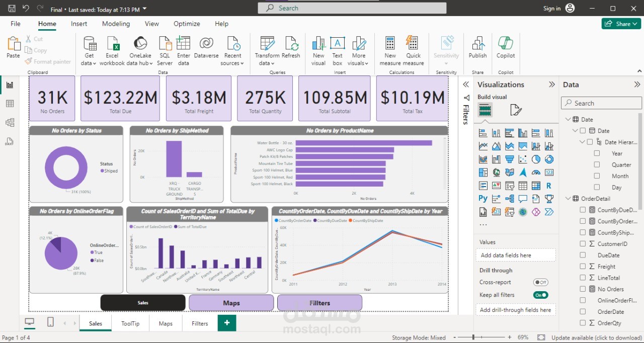Image resolution: width=644 pixels, height=343 pixels.
Task: Open the Get data source picker
Action: (x=90, y=51)
